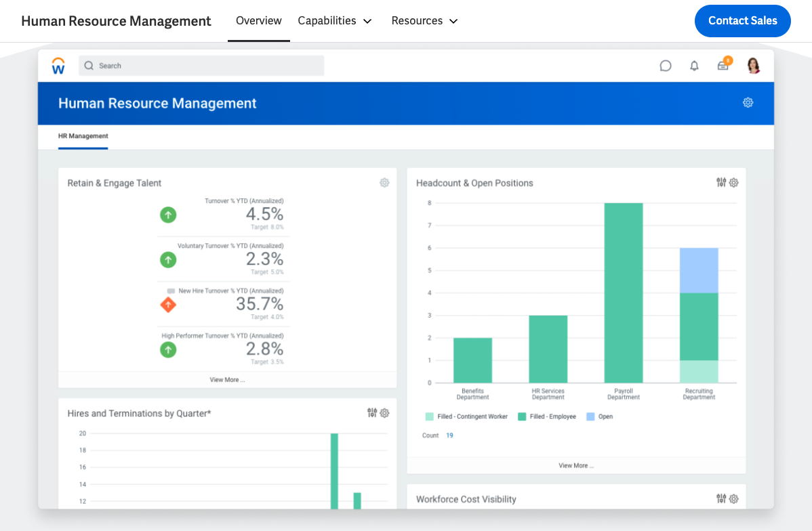Click the Recruiting Department axis label
Image resolution: width=812 pixels, height=531 pixels.
(x=699, y=394)
